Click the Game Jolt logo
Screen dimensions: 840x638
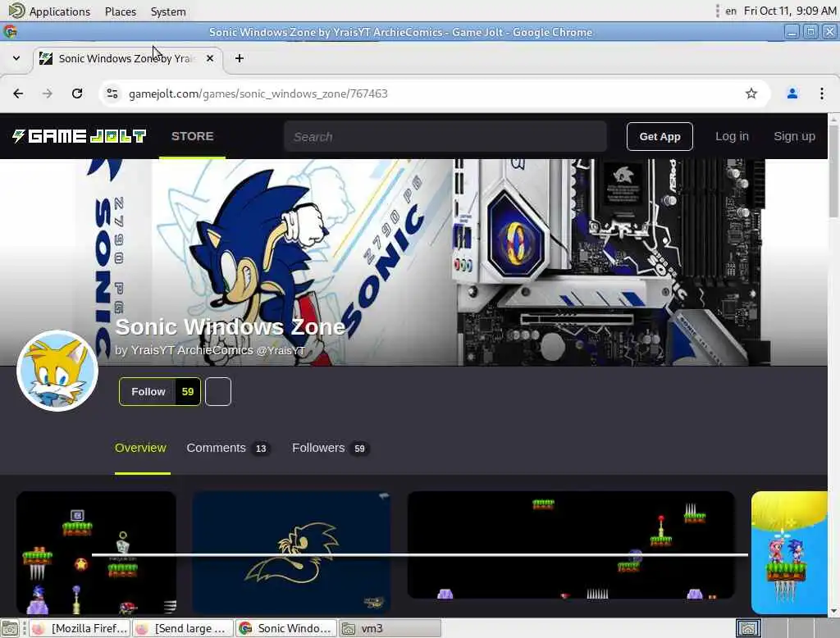(x=80, y=136)
